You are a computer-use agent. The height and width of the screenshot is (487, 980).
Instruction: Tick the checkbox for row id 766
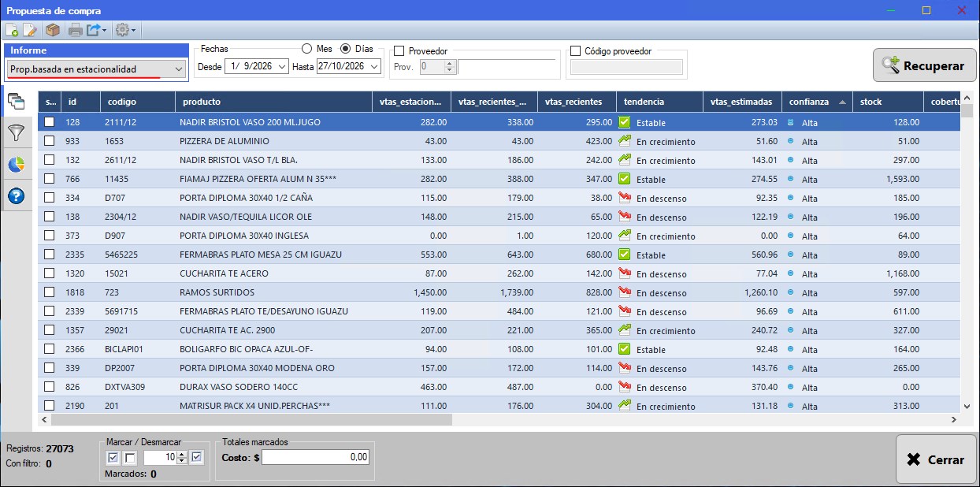click(x=50, y=179)
